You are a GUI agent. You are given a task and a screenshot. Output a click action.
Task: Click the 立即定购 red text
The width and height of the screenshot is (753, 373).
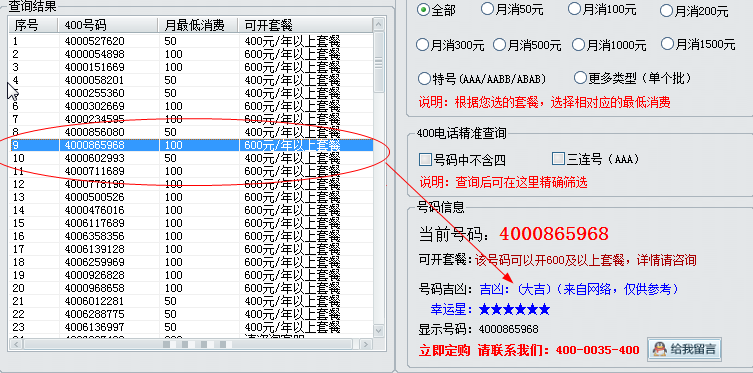[x=444, y=350]
